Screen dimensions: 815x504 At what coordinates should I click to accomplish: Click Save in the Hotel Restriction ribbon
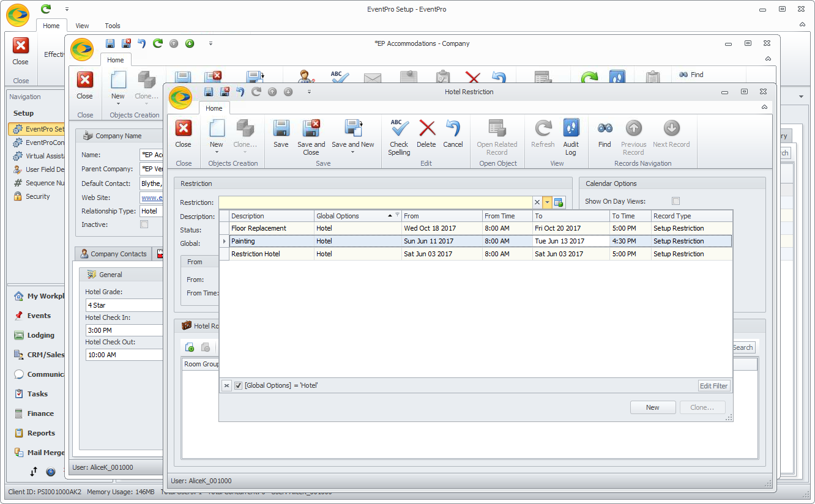281,134
